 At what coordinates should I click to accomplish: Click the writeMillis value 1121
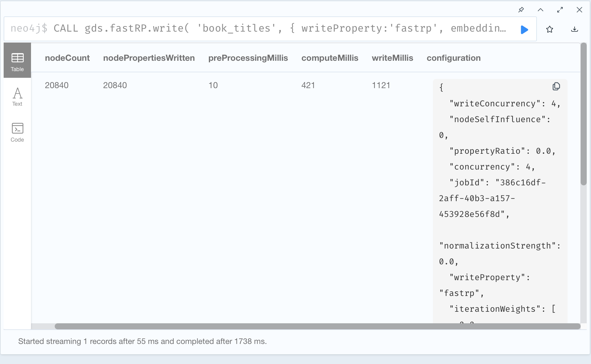(381, 85)
